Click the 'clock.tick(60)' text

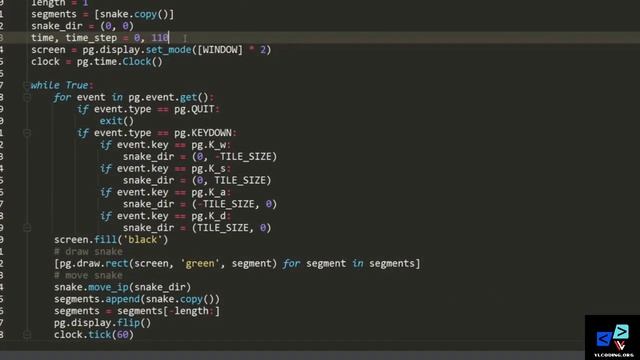94,334
